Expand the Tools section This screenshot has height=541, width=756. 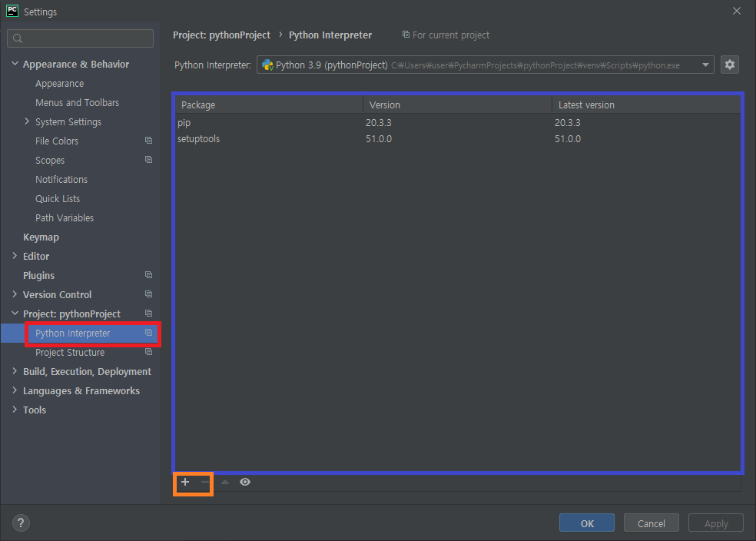(x=15, y=410)
